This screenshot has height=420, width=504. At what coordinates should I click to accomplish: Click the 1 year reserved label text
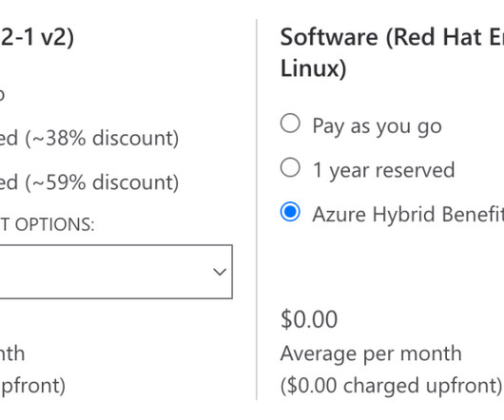[x=383, y=170]
